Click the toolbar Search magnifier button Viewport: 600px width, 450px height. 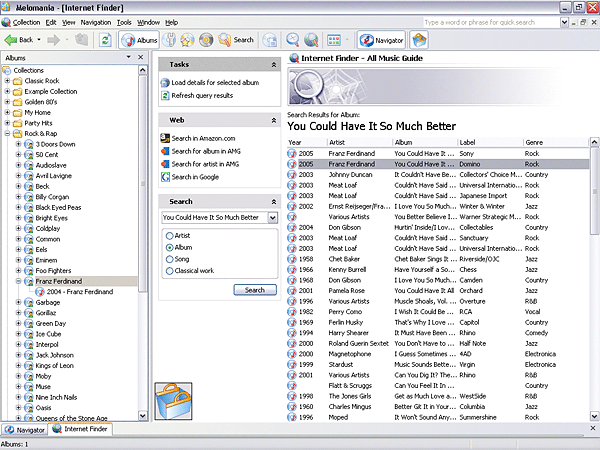tap(236, 40)
